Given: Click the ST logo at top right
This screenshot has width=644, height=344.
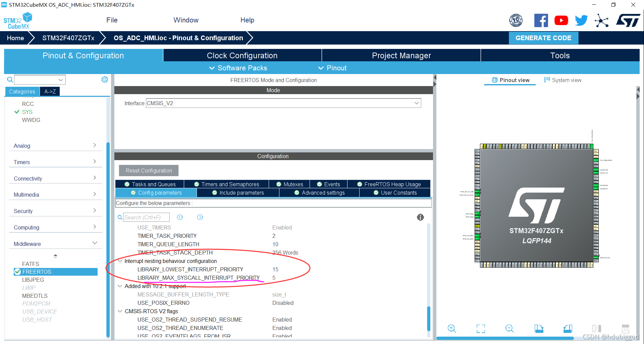Looking at the screenshot, I should coord(628,20).
